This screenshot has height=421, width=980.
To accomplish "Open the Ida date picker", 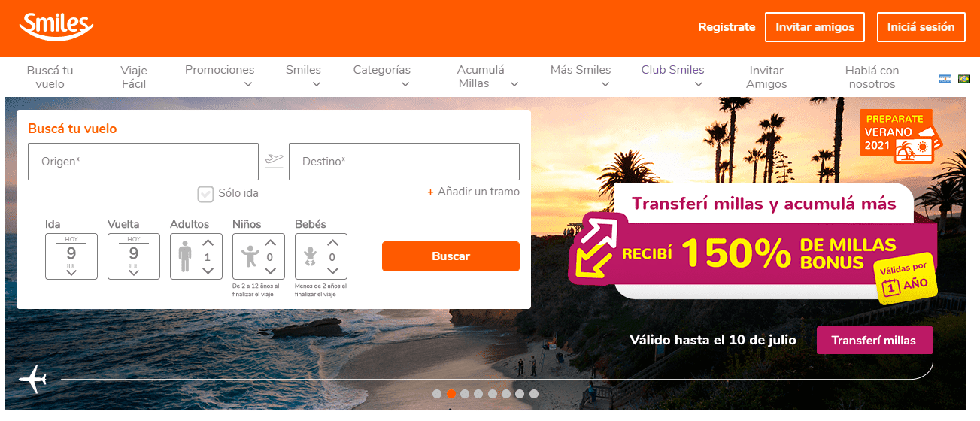I will [x=71, y=256].
